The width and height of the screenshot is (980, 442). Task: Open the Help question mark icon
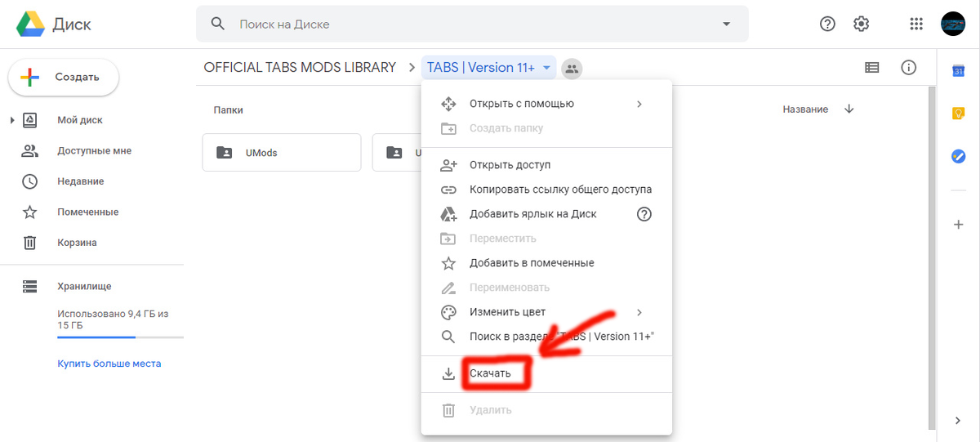[827, 24]
